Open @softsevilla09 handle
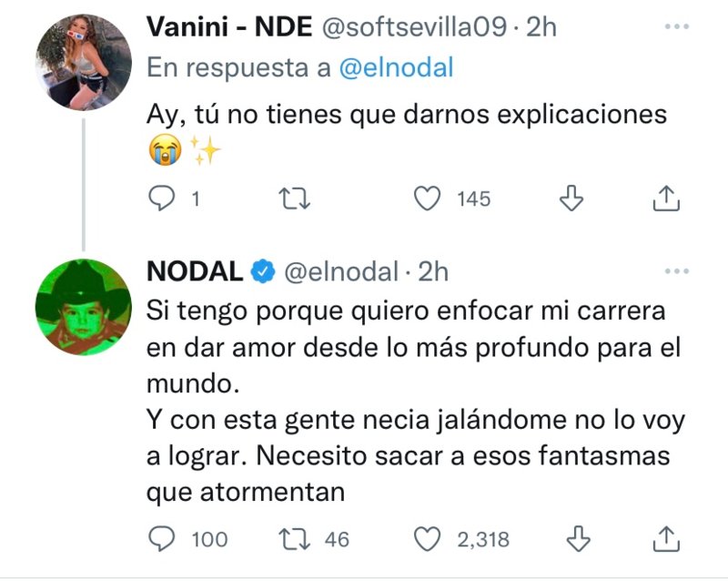This screenshot has height=581, width=728. [414, 26]
